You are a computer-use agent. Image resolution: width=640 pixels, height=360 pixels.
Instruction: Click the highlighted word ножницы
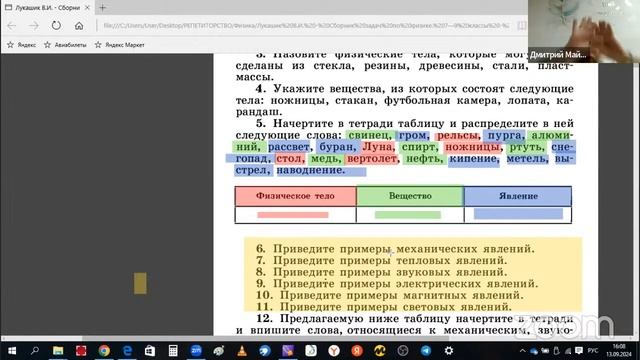pyautogui.click(x=472, y=147)
